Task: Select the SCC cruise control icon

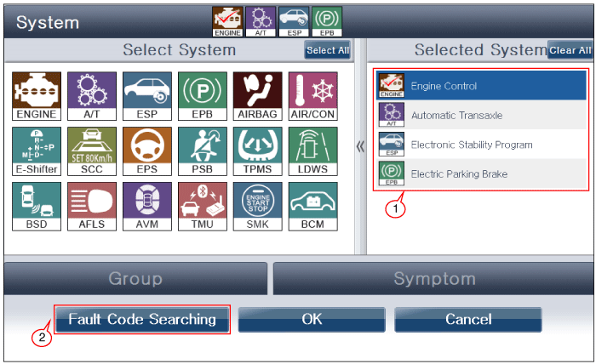Action: coord(92,151)
